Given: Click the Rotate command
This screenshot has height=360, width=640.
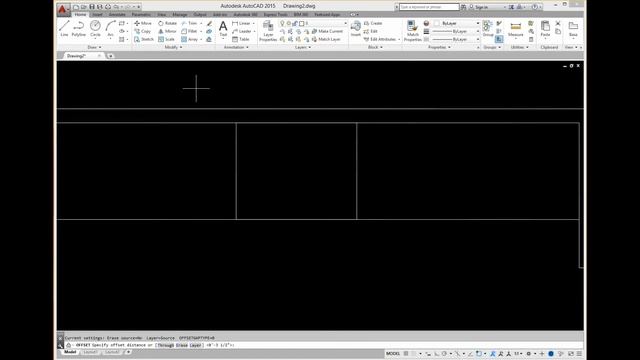Looking at the screenshot, I should pos(167,23).
